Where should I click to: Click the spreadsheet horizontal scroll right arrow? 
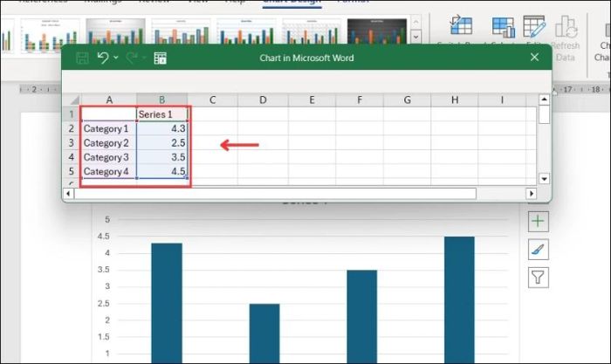tap(531, 194)
